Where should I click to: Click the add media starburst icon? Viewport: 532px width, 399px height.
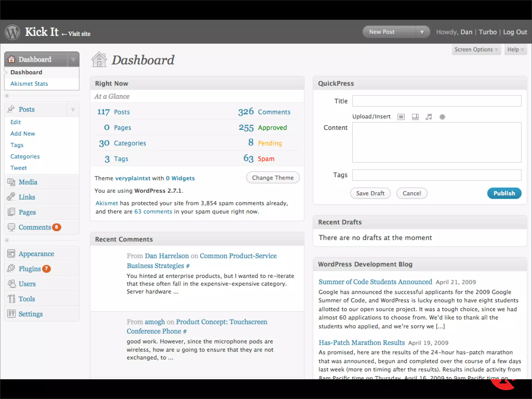[442, 117]
